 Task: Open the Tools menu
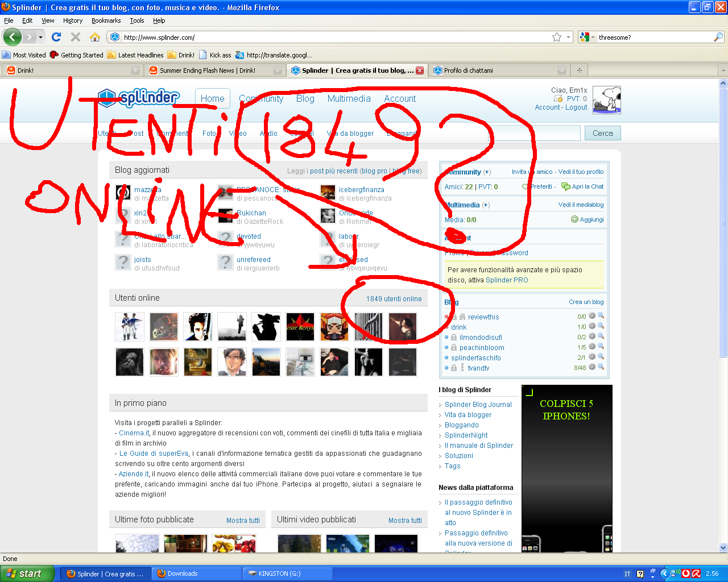[x=136, y=20]
